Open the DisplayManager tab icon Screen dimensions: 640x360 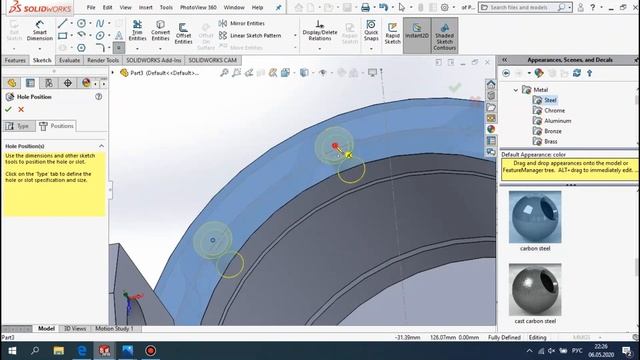pos(86,83)
